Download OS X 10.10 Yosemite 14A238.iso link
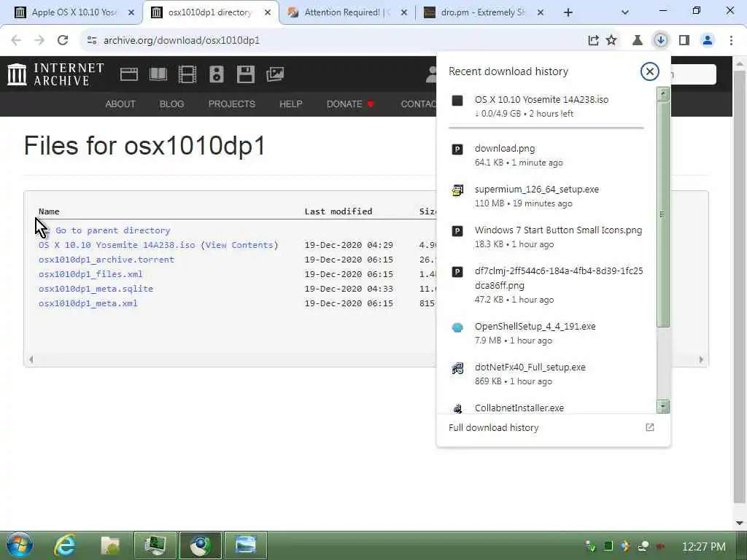The image size is (747, 560). tap(117, 245)
